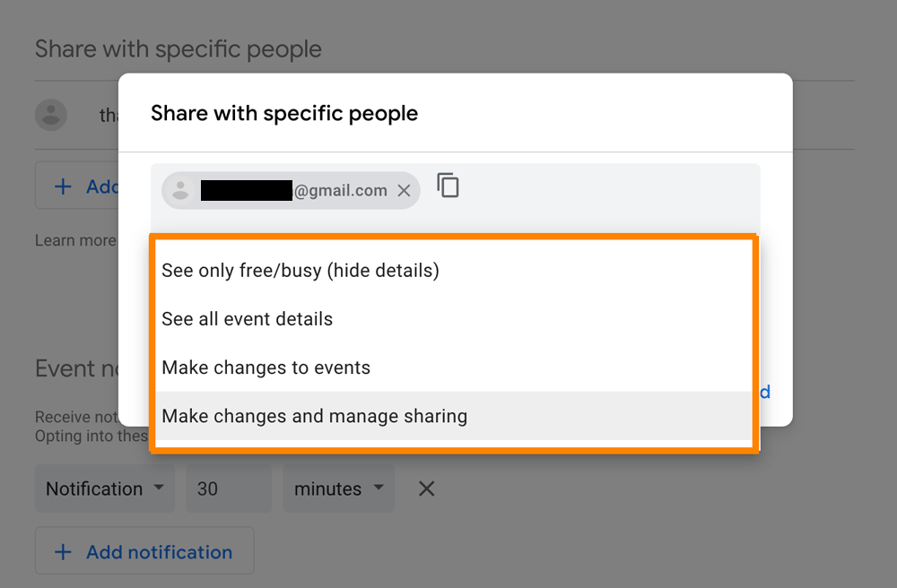The width and height of the screenshot is (897, 588).
Task: Click the Send button edge in dialog
Action: 765,392
